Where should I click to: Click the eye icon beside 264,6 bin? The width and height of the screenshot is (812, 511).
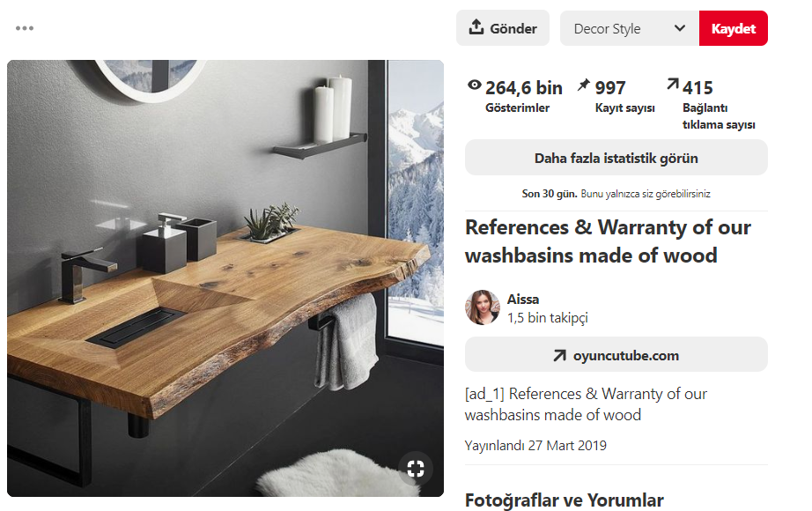(x=475, y=85)
